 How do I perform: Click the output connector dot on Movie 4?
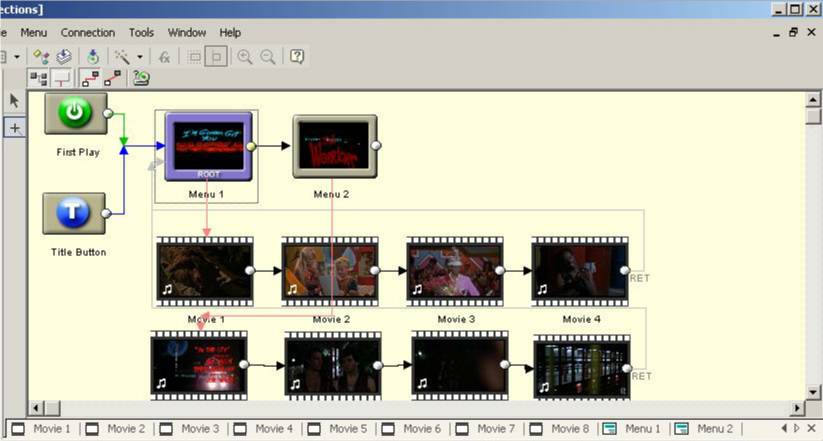[625, 270]
